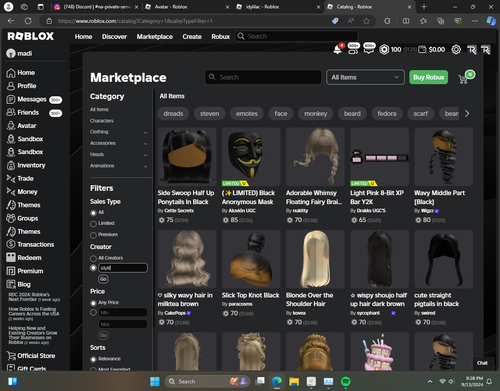Filter by the fedora chip
The height and width of the screenshot is (391, 500).
387,114
